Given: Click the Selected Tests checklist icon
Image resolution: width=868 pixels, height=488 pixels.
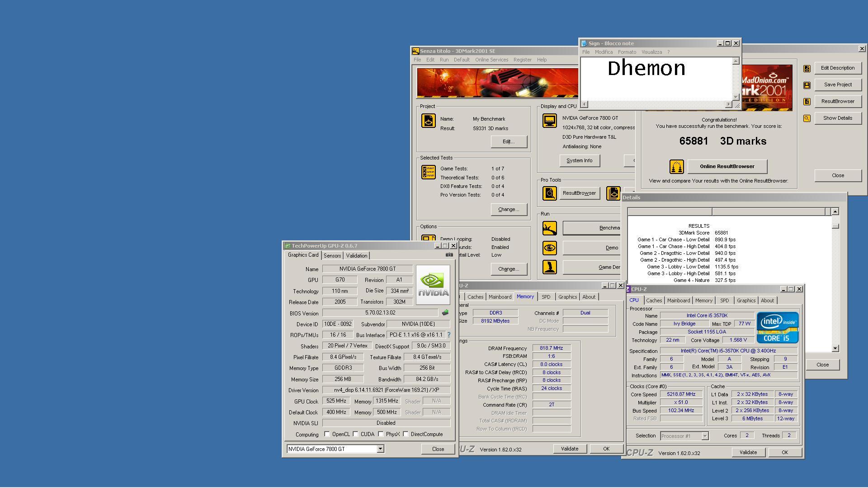Looking at the screenshot, I should pyautogui.click(x=429, y=172).
